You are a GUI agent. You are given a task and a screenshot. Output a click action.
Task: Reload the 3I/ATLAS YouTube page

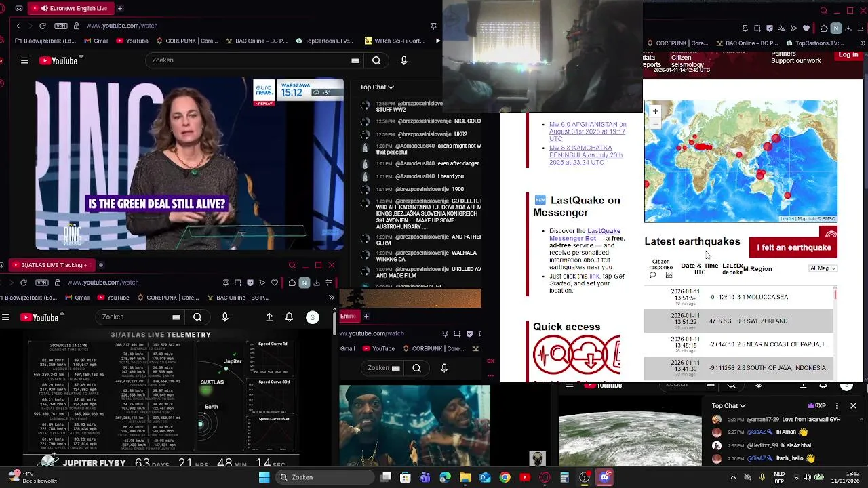24,282
